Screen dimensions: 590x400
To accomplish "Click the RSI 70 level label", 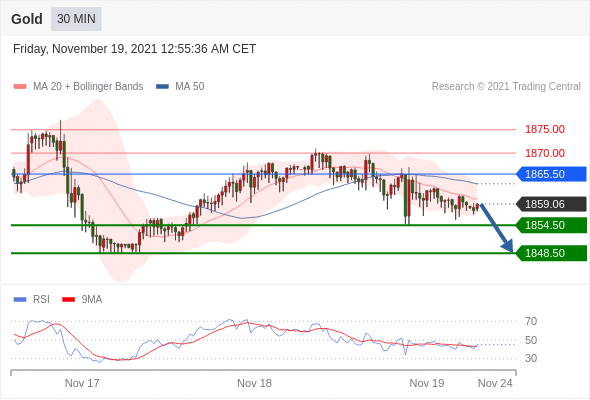I will 531,321.
